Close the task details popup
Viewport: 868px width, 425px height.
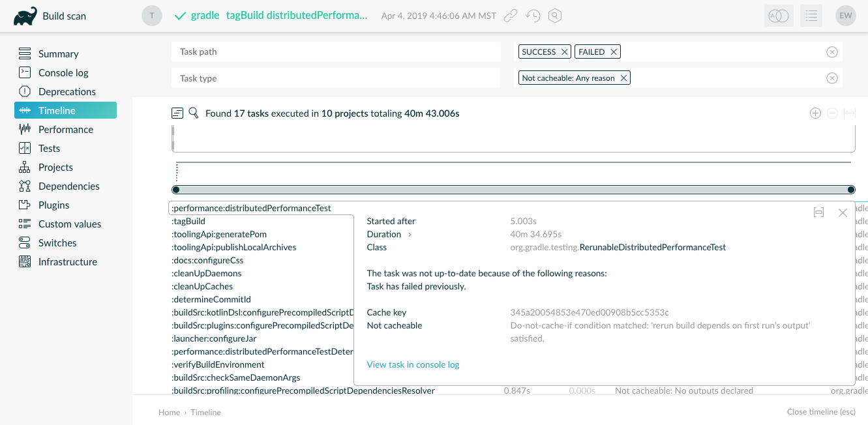point(843,212)
